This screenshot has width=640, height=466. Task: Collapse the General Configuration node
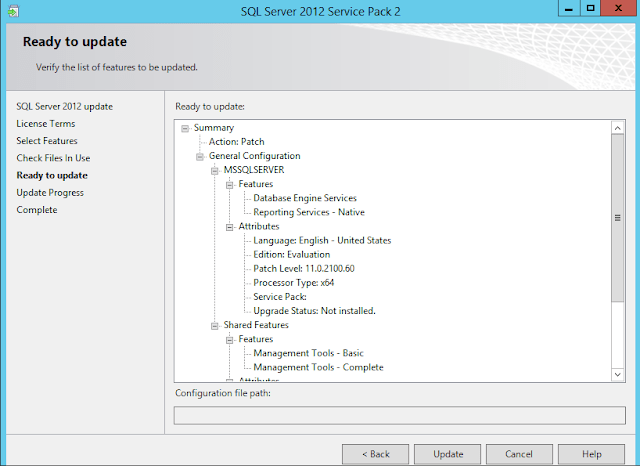click(200, 156)
